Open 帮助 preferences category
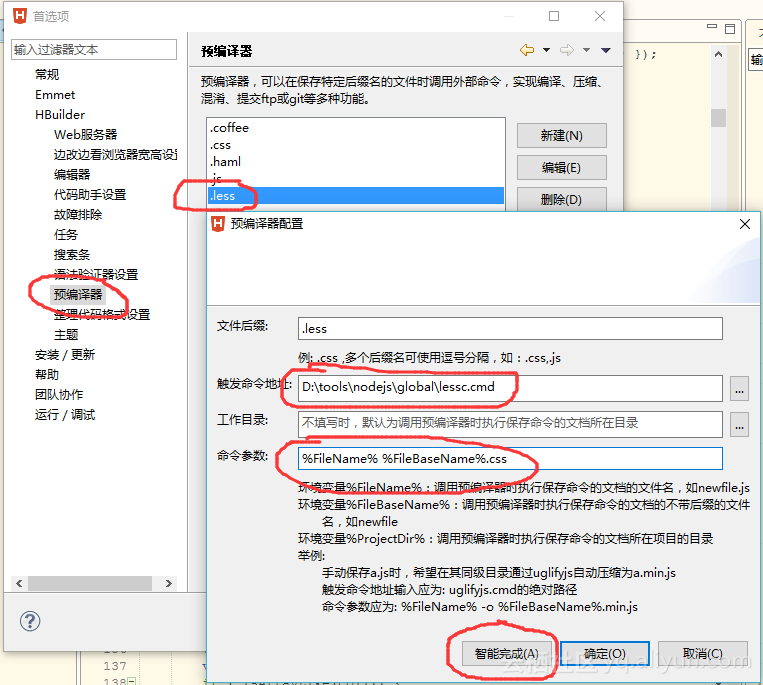The image size is (763, 685). (47, 375)
